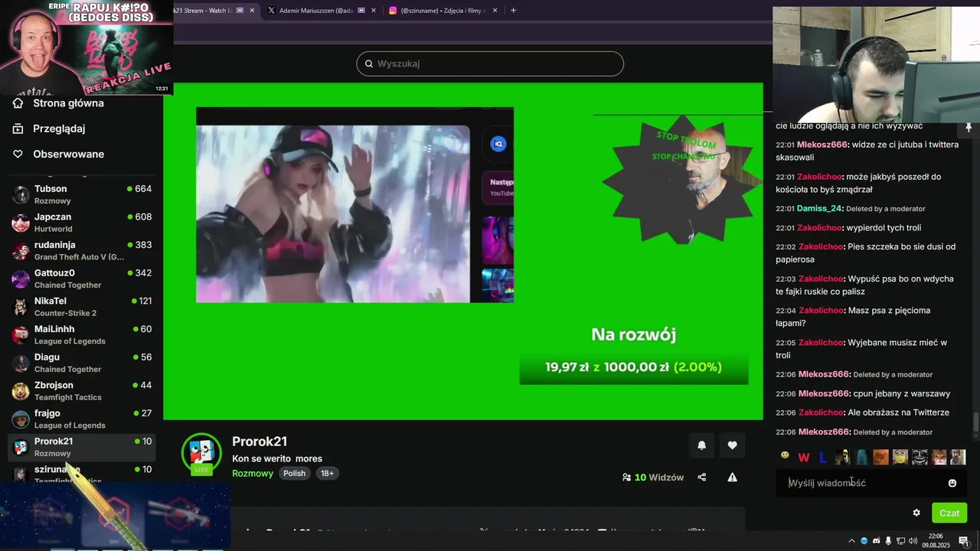The image size is (980, 551).
Task: Open MaiLinhh League of Legends channel
Action: (81, 334)
